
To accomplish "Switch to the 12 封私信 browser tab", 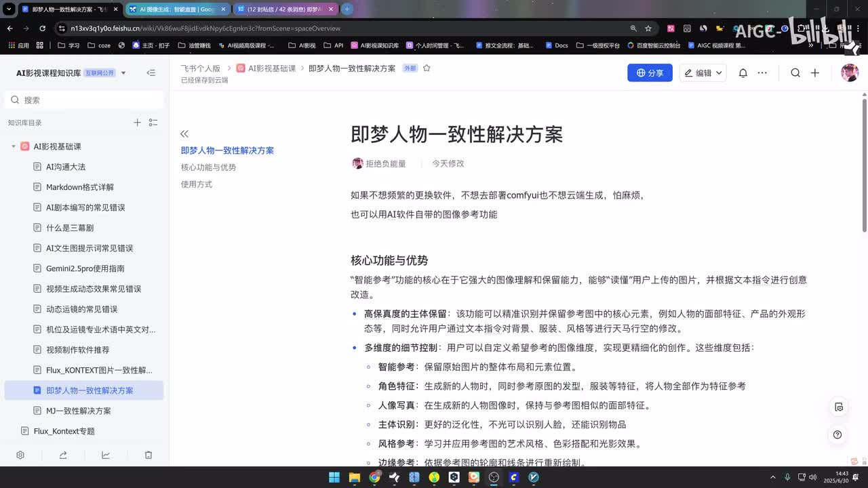I will coord(286,9).
